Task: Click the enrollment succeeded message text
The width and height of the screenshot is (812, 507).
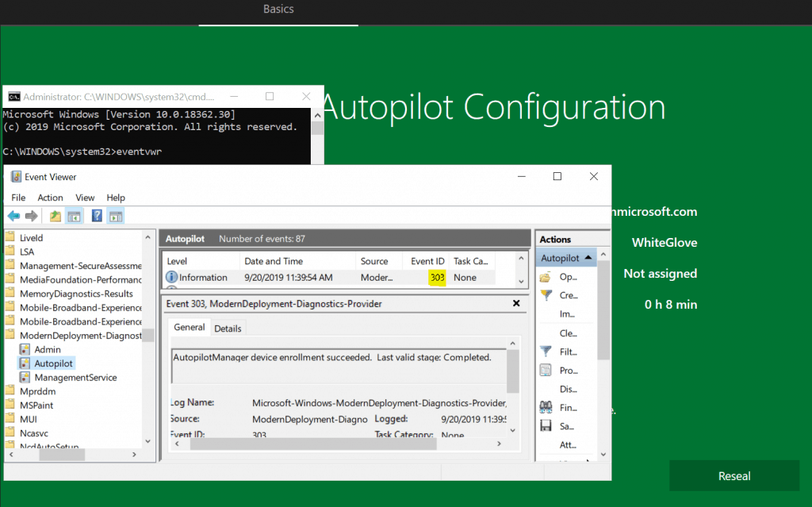Action: pos(332,357)
